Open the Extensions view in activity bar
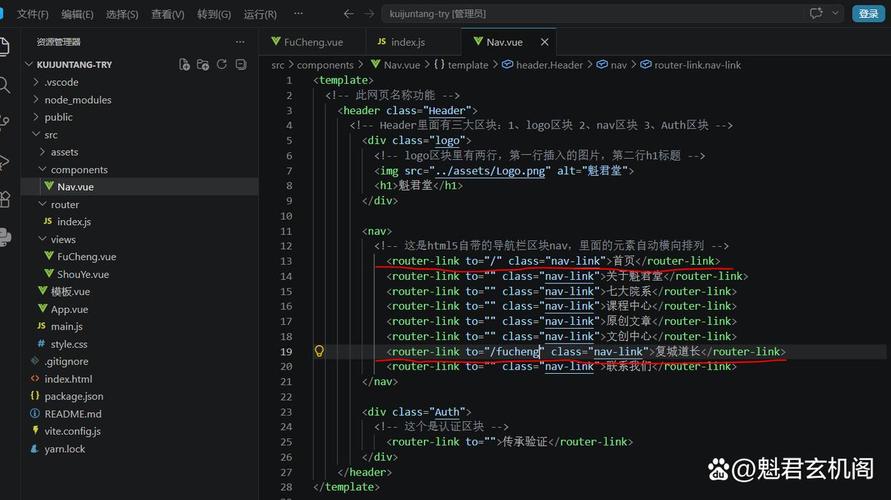Viewport: 891px width, 500px height. pos(5,199)
